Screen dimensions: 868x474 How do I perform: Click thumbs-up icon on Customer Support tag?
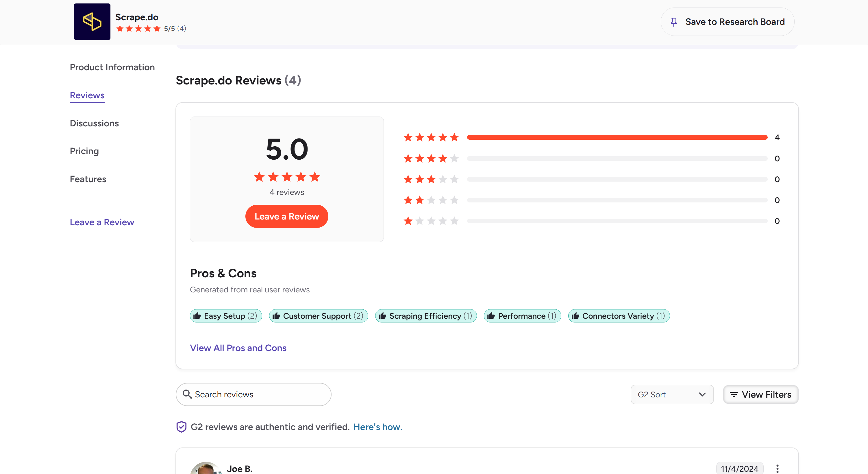(x=276, y=316)
